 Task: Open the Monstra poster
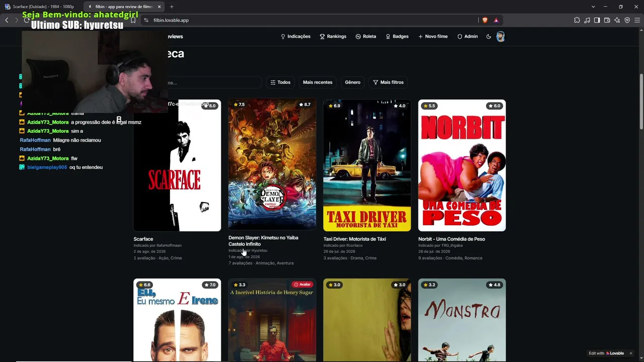coord(462,320)
